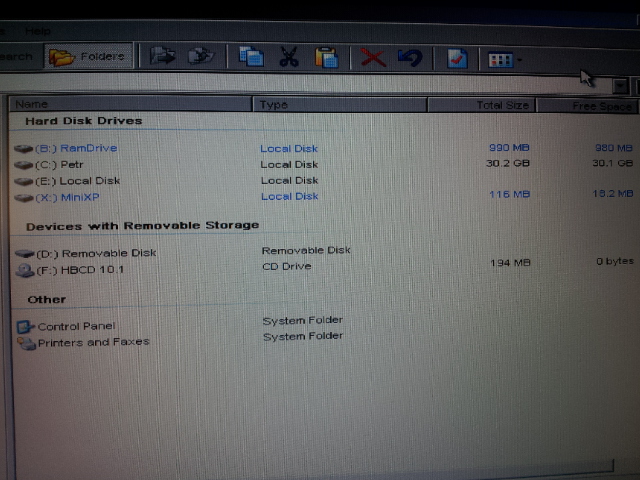This screenshot has height=480, width=640.
Task: Sort by the Total Size column
Action: pos(482,105)
